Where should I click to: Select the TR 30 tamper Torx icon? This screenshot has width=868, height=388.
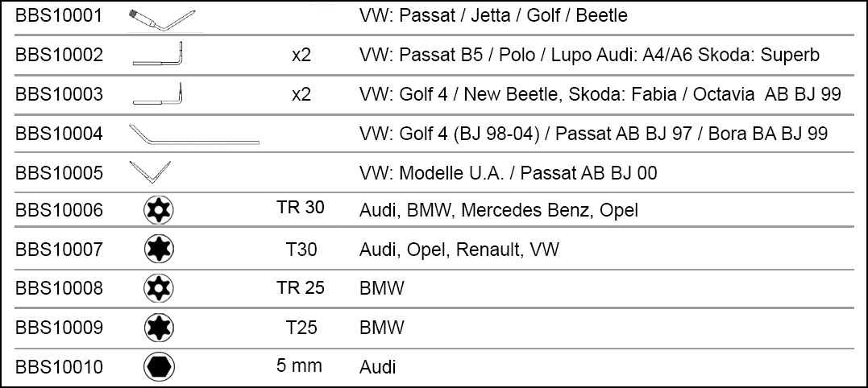[x=158, y=211]
